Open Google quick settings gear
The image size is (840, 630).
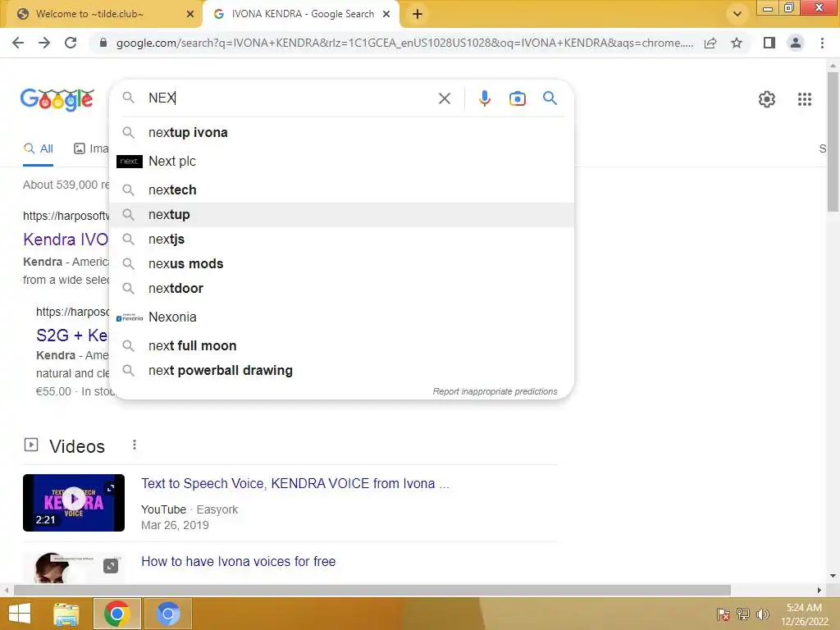767,99
